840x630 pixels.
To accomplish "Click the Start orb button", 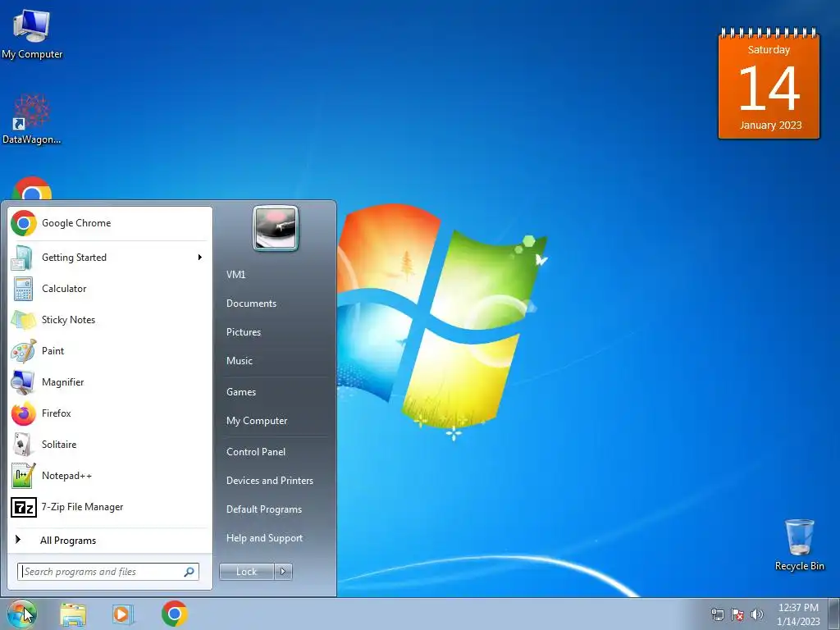I will (21, 614).
